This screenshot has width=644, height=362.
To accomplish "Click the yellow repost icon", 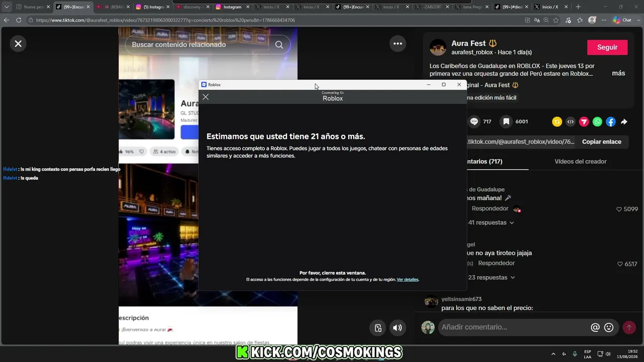I will [557, 122].
